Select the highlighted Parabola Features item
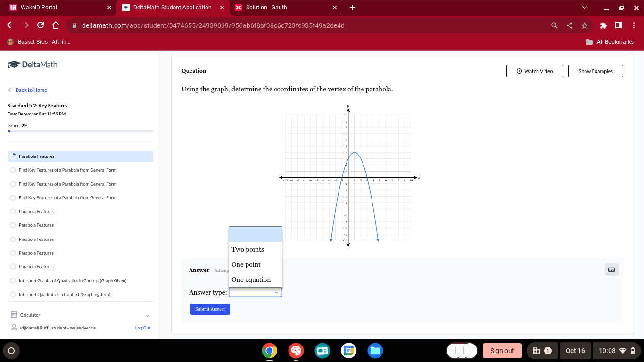Viewport: 644px width, 362px height. click(80, 156)
